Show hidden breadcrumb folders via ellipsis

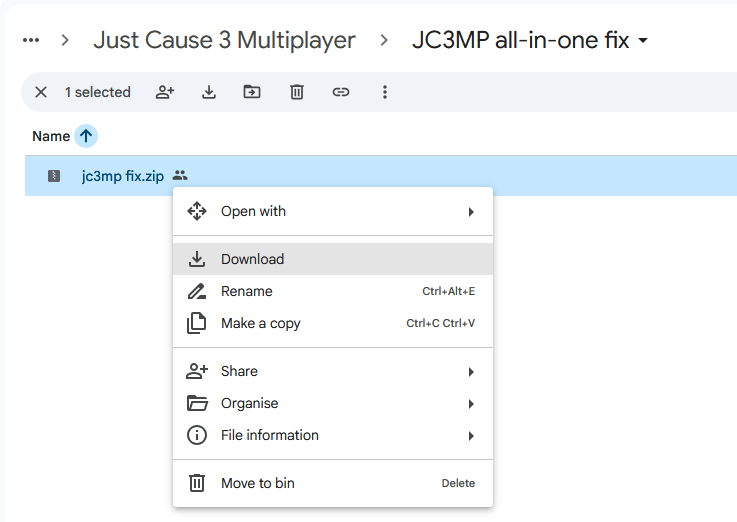click(x=31, y=41)
